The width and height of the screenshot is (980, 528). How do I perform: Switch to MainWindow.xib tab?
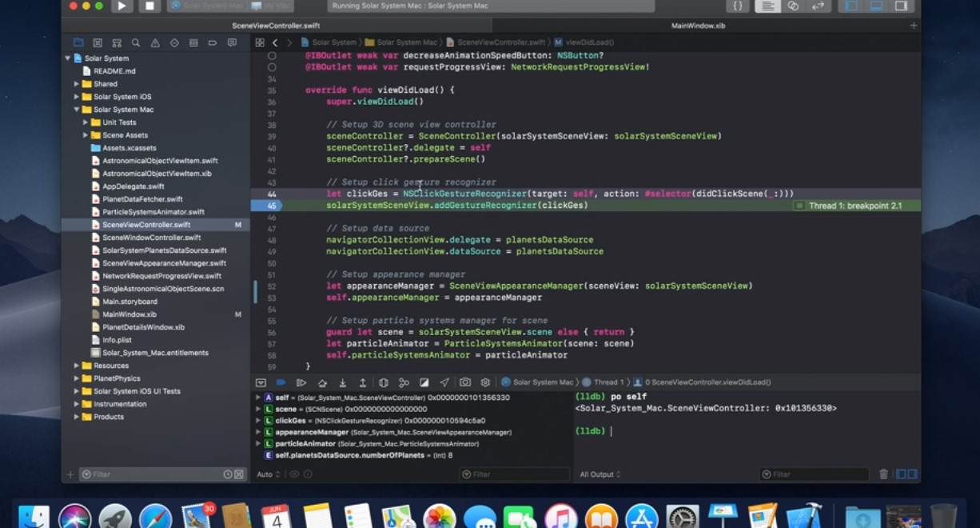pos(699,26)
